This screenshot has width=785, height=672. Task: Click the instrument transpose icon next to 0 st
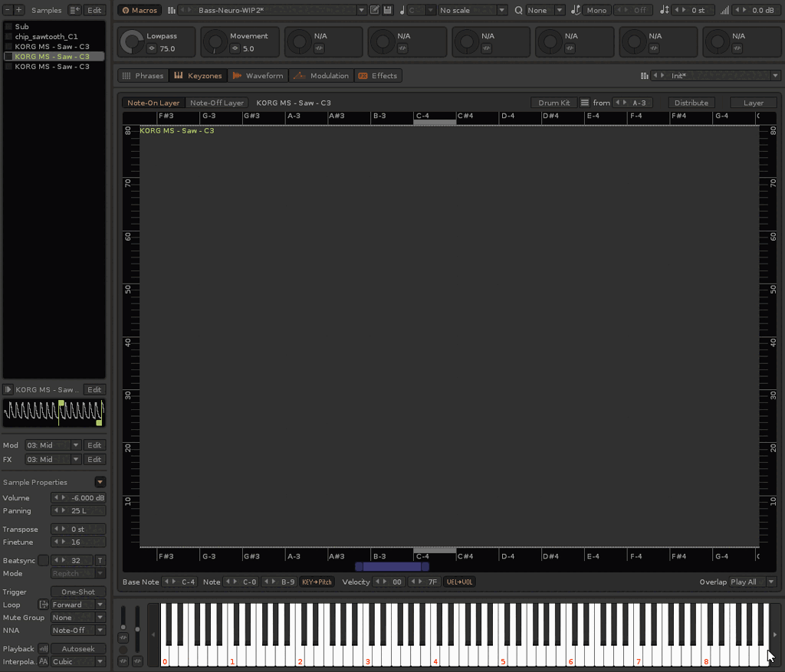point(665,10)
